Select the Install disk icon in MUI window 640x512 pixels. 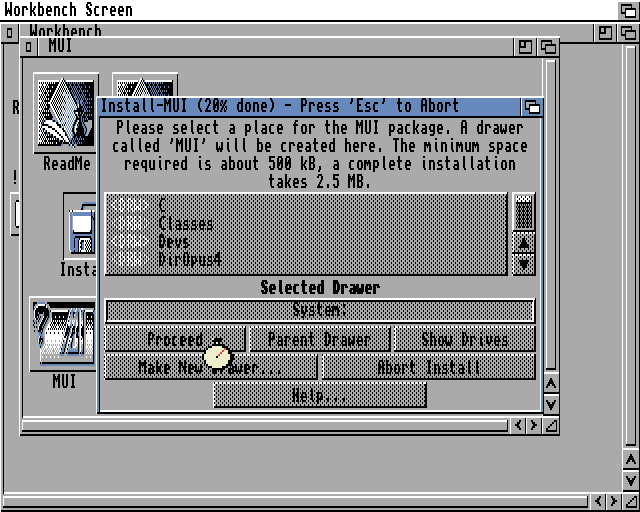(x=80, y=226)
